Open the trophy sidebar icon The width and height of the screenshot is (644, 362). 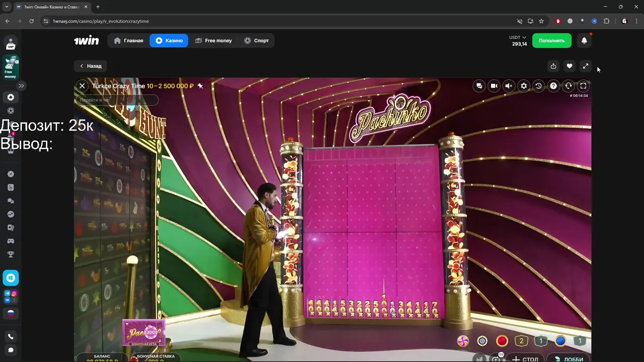(11, 254)
